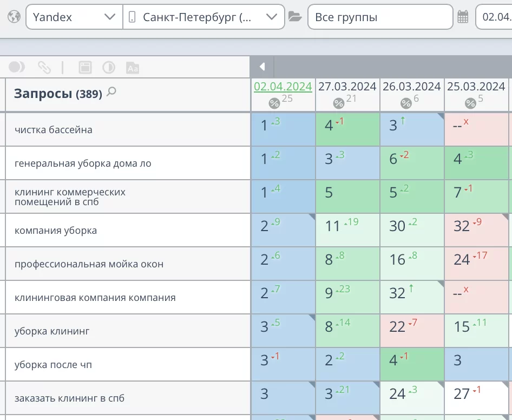
Task: Click percent icon under 27.03.2024 column
Action: click(338, 103)
